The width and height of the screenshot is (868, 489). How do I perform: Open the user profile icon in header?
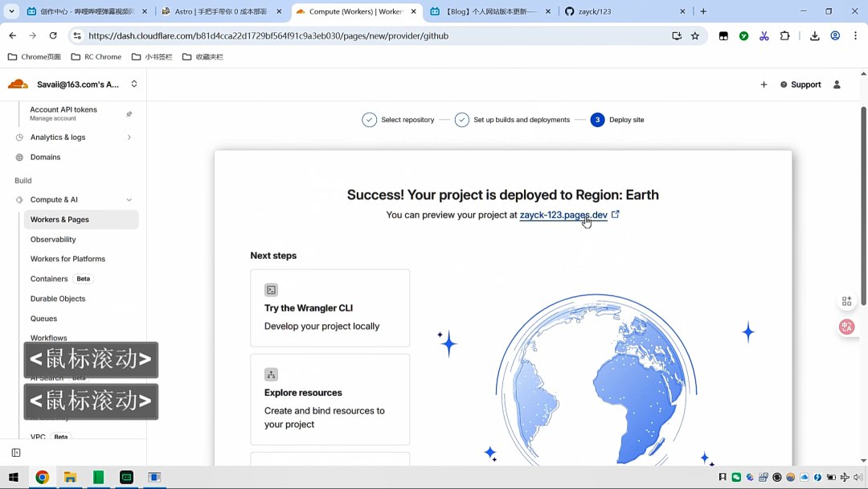(837, 84)
